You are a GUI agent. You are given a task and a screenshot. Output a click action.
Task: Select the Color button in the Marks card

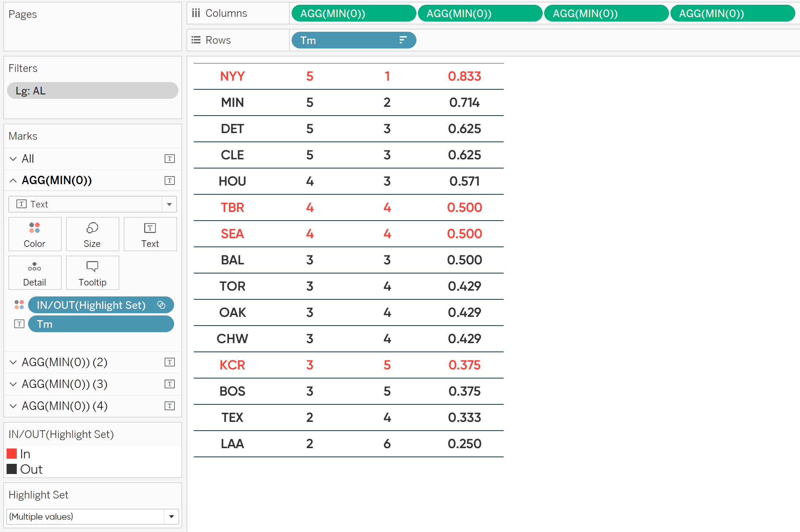pyautogui.click(x=35, y=234)
